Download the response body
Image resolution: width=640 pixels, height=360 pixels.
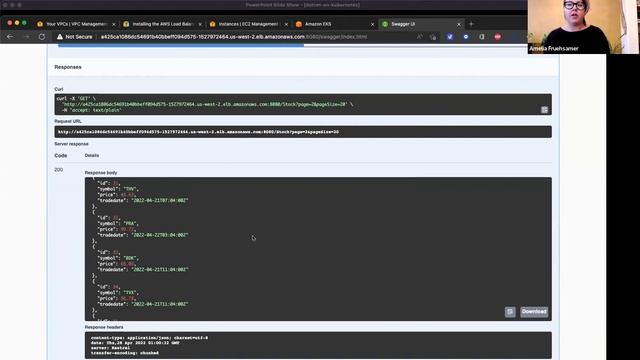(534, 312)
